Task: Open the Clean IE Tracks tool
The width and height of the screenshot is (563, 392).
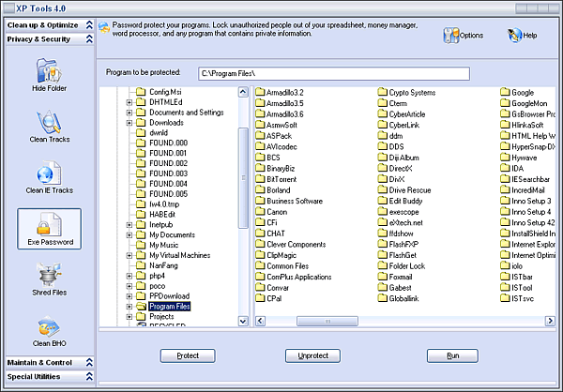Action: (49, 177)
